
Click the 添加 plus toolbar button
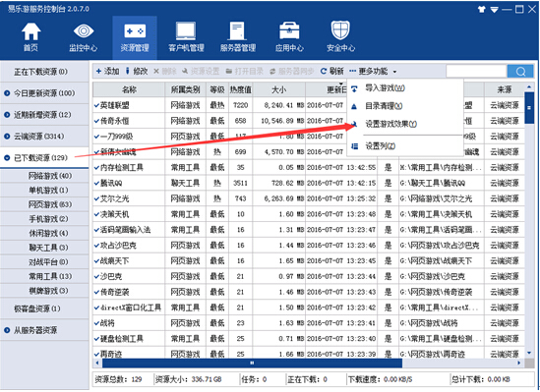[107, 71]
